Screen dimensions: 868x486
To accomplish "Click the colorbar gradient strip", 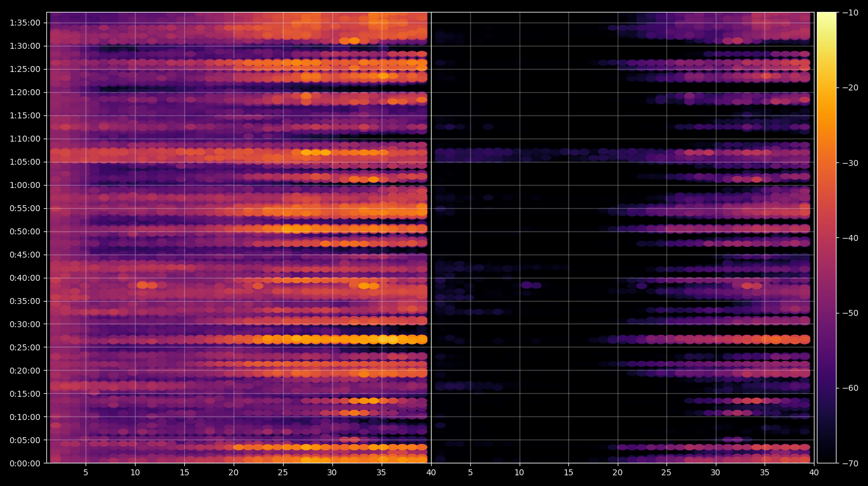I will coord(826,238).
